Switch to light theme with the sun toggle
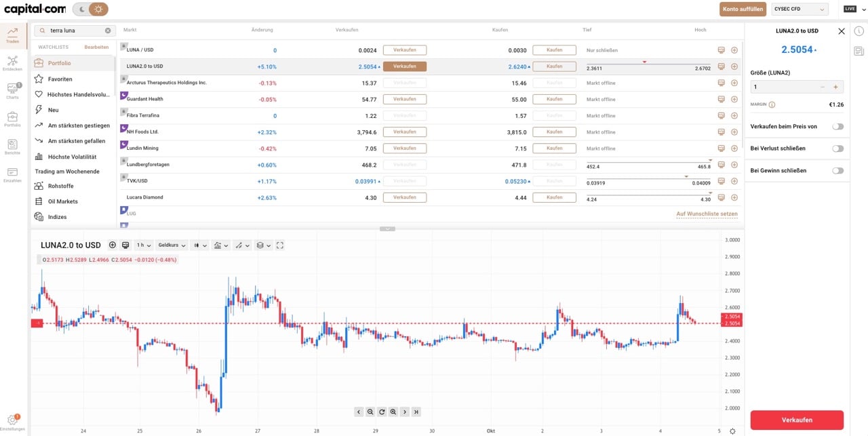 [x=98, y=9]
